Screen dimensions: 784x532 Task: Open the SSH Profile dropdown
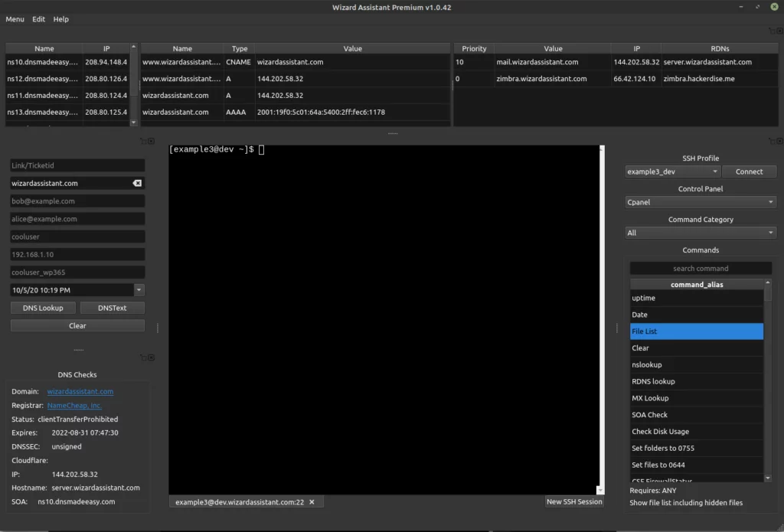672,171
